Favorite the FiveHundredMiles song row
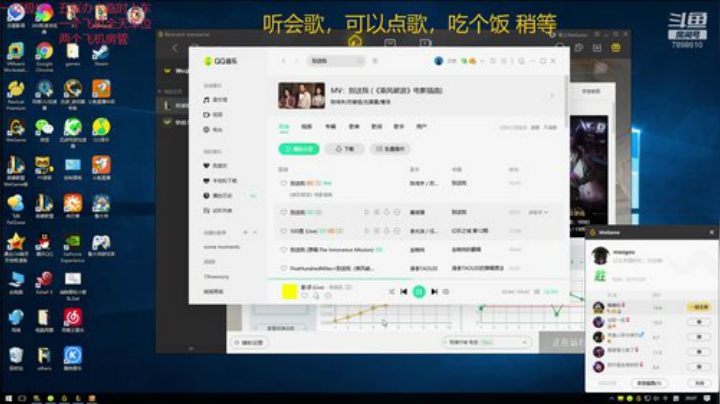This screenshot has height=404, width=720. [x=283, y=268]
